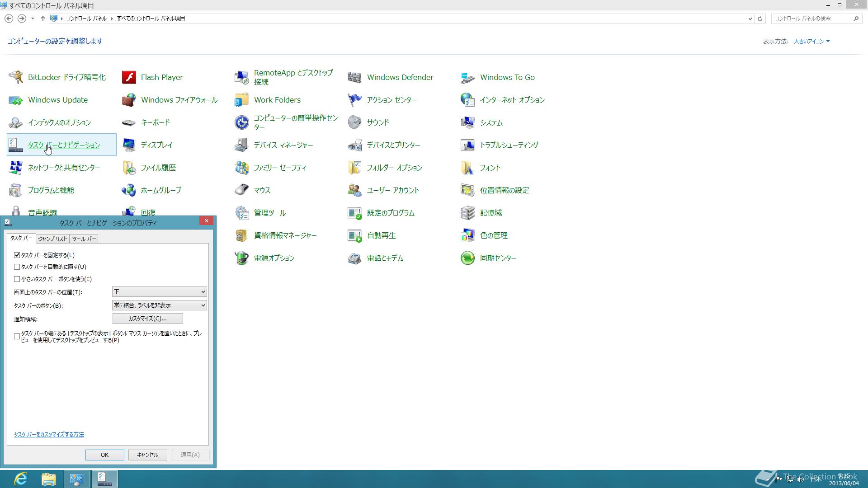Open the Windows To Go icon

tap(468, 77)
